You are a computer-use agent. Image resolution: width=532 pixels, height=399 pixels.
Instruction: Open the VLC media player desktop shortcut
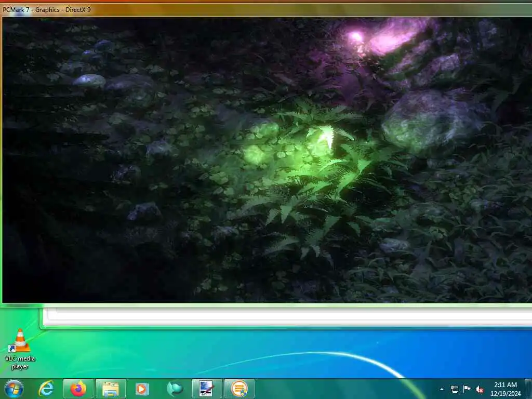pyautogui.click(x=20, y=349)
